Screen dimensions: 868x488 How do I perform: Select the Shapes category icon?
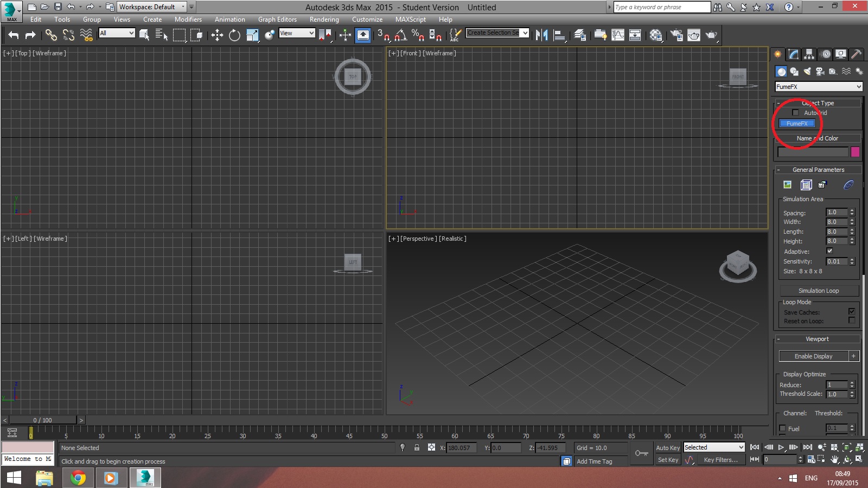coord(794,72)
